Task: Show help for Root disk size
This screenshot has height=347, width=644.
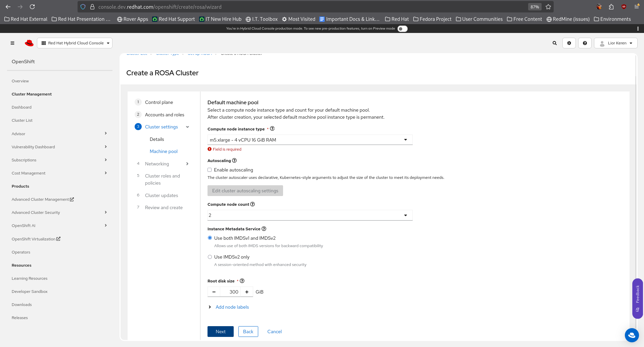Action: click(242, 281)
